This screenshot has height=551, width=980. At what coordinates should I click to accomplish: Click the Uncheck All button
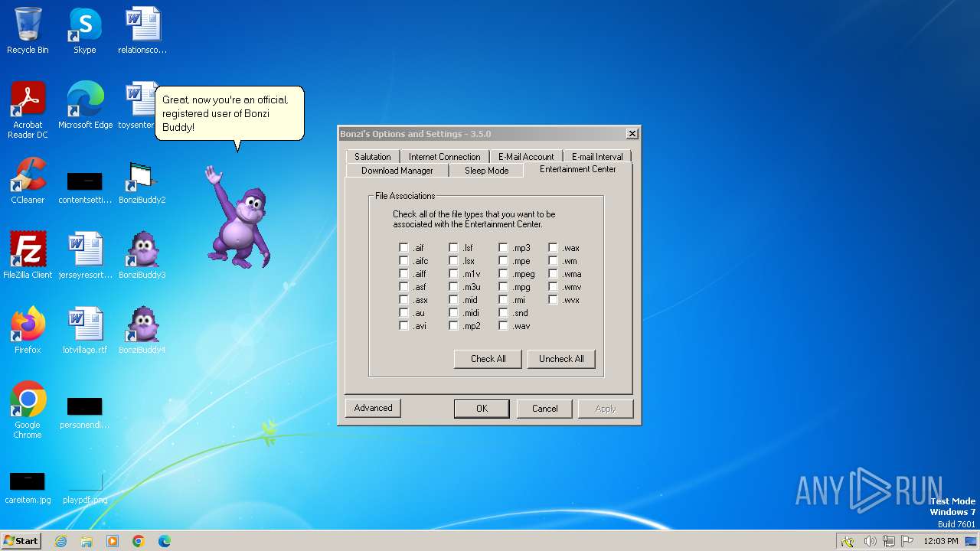pyautogui.click(x=561, y=359)
